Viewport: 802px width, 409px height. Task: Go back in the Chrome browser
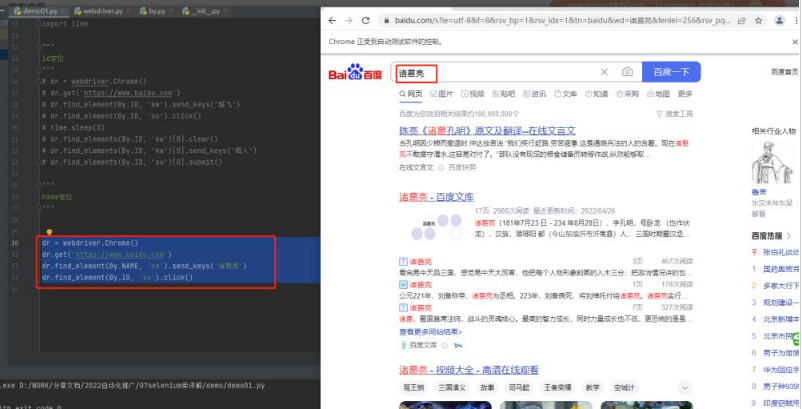coord(332,20)
